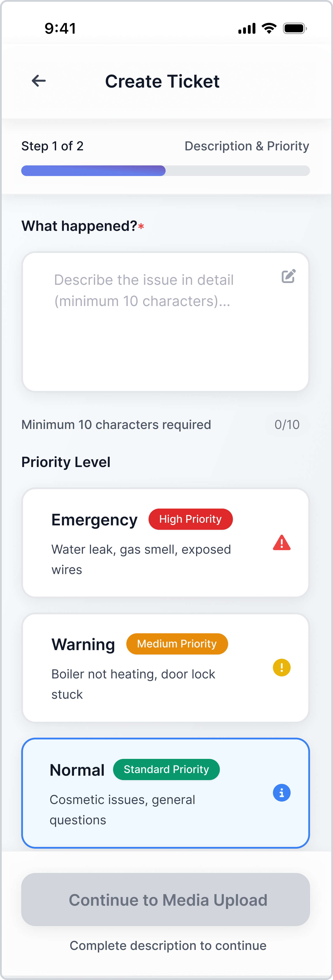The image size is (333, 980).
Task: Click the back arrow to exit Create Ticket
Action: [x=38, y=81]
